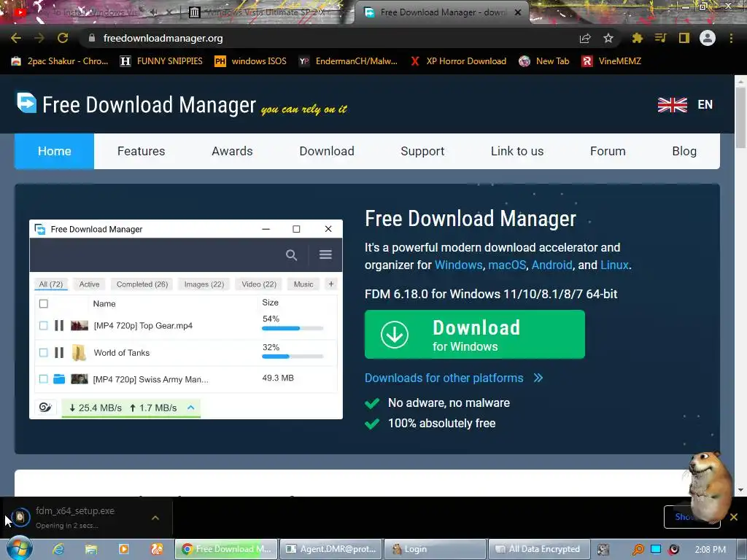This screenshot has height=560, width=747.
Task: Click the site lock icon in address bar
Action: point(91,38)
